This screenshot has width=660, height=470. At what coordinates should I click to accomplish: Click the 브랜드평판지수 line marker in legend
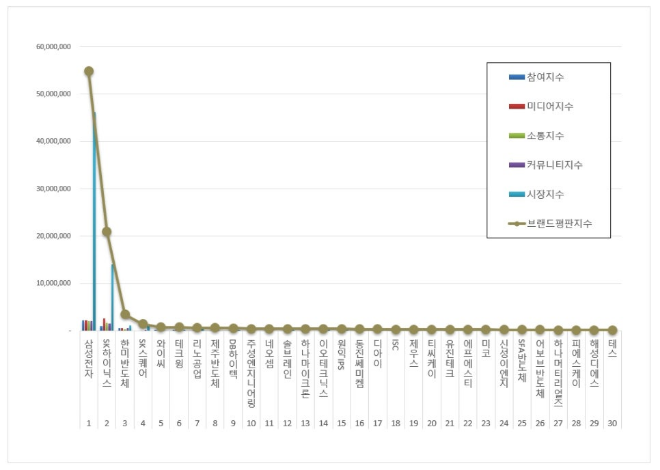coord(516,223)
